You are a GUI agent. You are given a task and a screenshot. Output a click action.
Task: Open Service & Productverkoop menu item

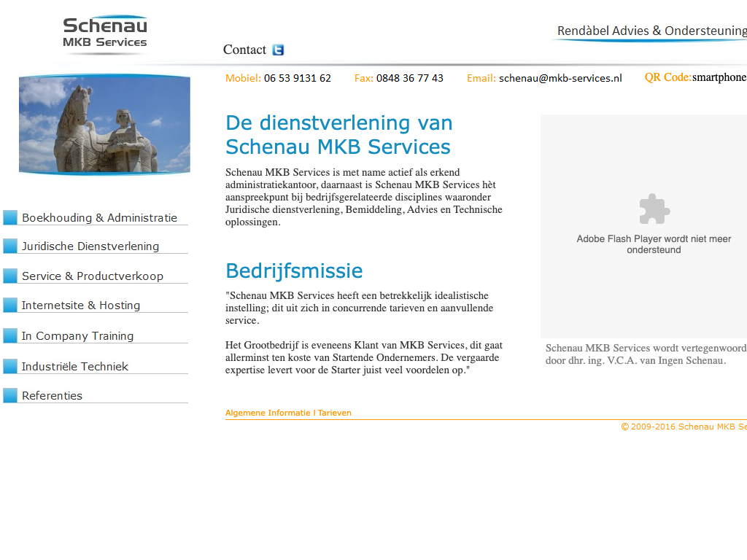coord(93,276)
